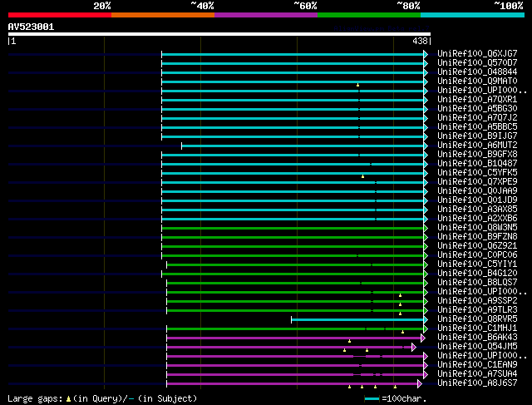Viewport: 532px width, 405px height.
Task: Click the yellow gap marker below Q9MAT0 bar
Action: click(357, 85)
